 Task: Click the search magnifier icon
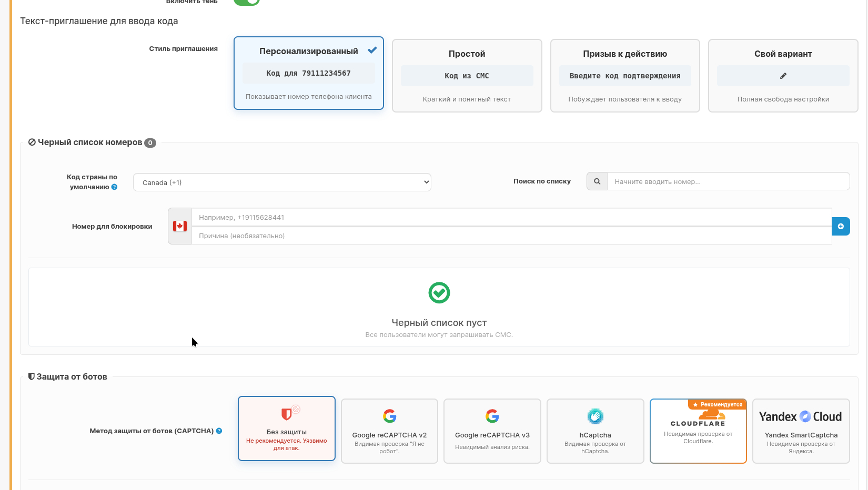click(597, 181)
